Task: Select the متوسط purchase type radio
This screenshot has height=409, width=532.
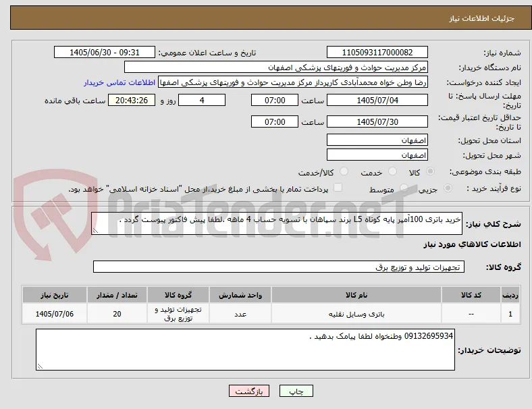Action: (404, 188)
